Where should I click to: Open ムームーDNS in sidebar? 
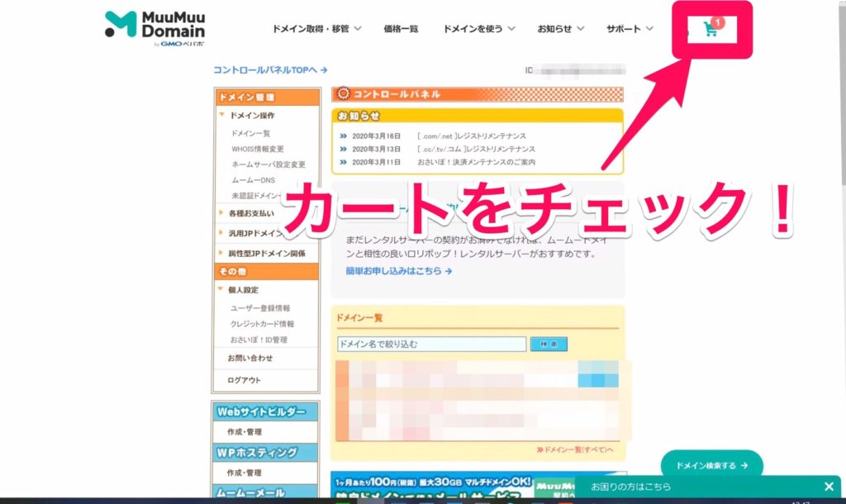pos(253,180)
